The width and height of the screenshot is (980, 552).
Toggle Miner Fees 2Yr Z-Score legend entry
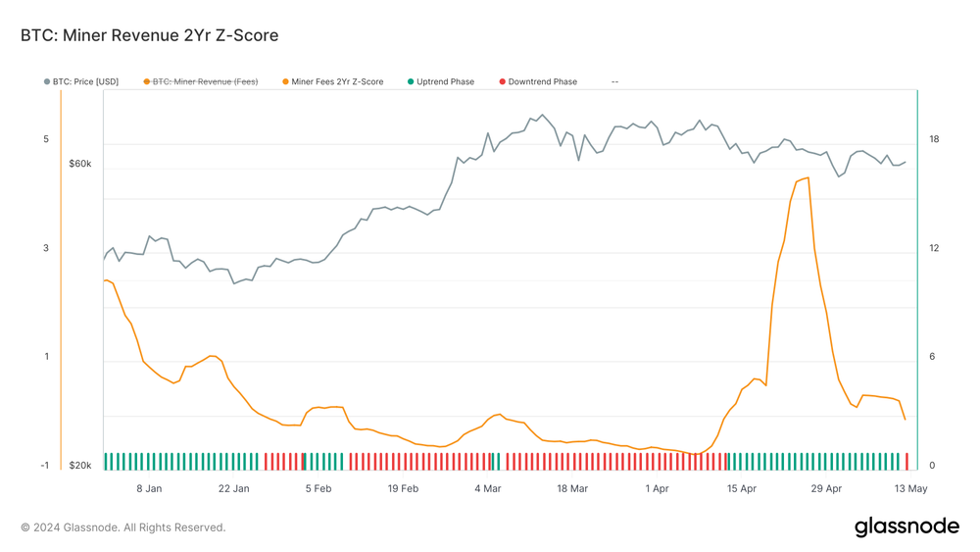click(x=333, y=82)
